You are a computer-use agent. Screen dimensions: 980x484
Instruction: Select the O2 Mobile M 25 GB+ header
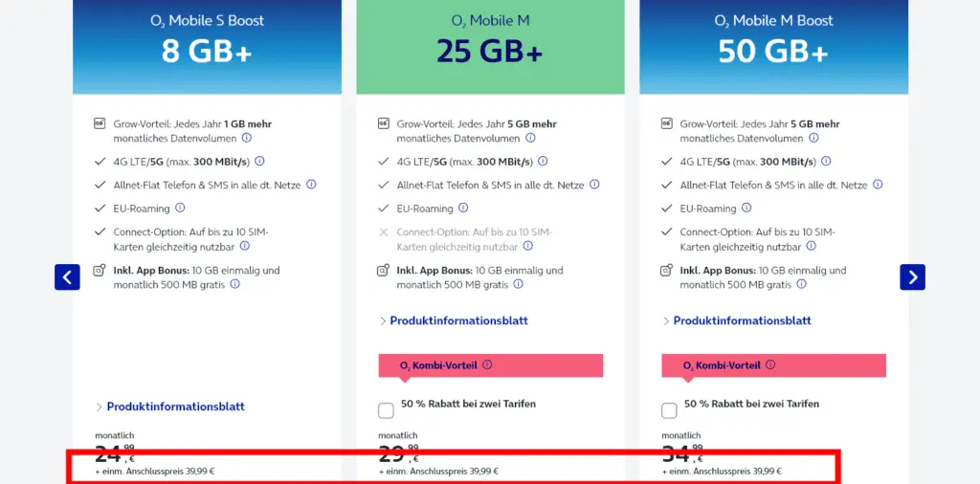490,46
